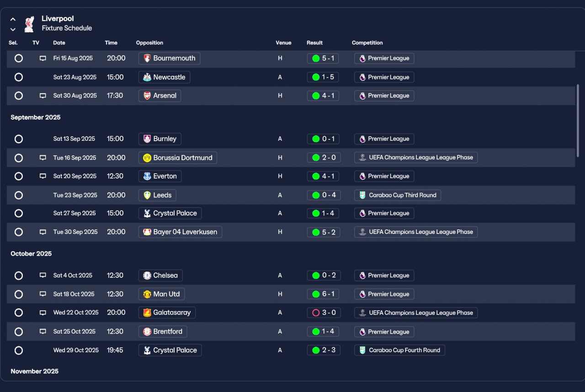
Task: Sort by the Competition column header
Action: pyautogui.click(x=367, y=43)
